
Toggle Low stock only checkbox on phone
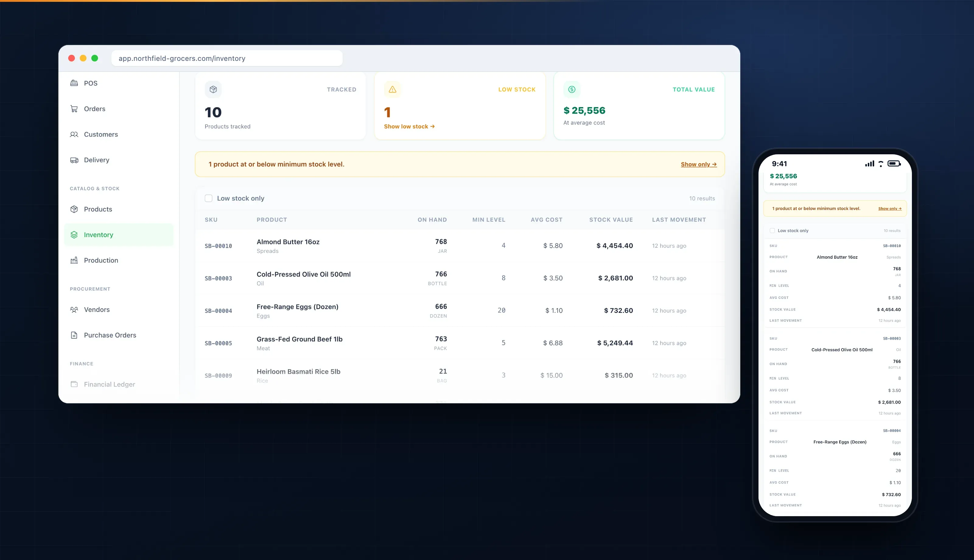pyautogui.click(x=772, y=231)
